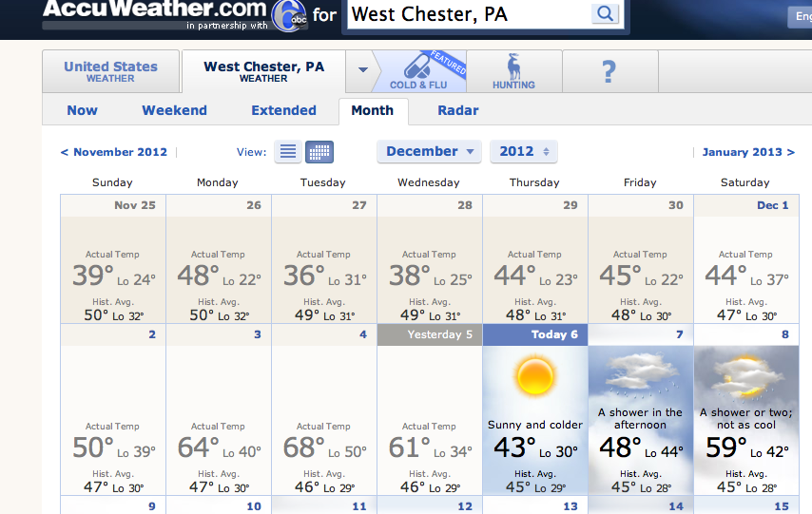Expand the December month dropdown
Image resolution: width=812 pixels, height=514 pixels.
[430, 151]
